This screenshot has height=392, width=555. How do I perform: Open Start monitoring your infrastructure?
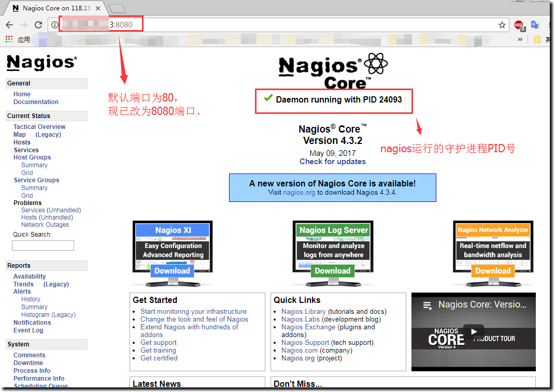click(x=194, y=311)
